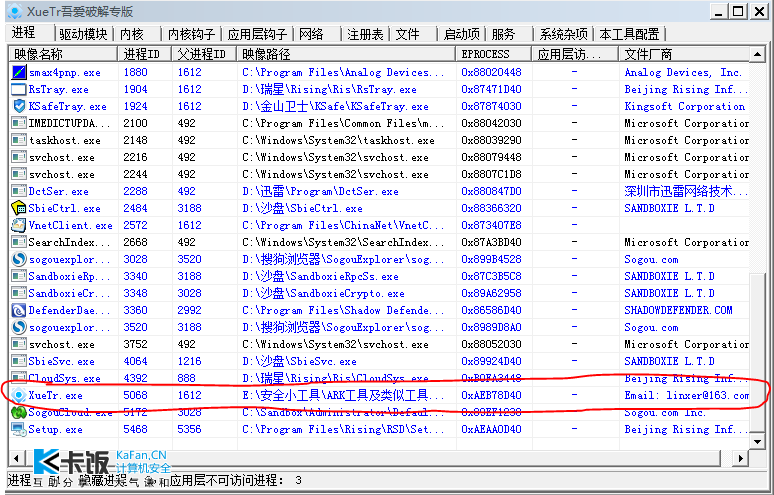Sort by 映像路径 column header
The height and width of the screenshot is (495, 774).
point(346,54)
